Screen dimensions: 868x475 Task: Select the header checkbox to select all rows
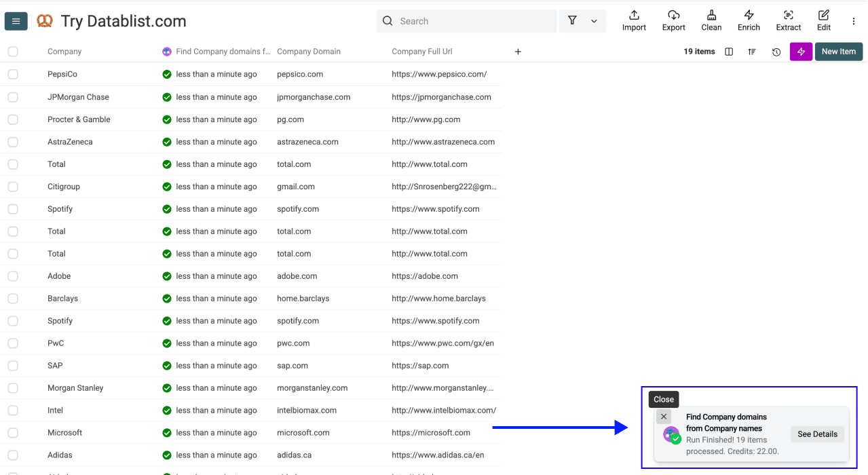point(12,51)
